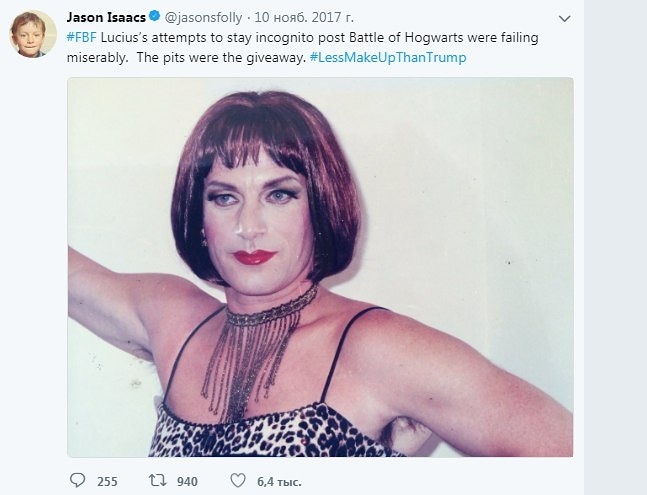Open the Jason Isaacs display name link
The width and height of the screenshot is (647, 495).
[105, 18]
